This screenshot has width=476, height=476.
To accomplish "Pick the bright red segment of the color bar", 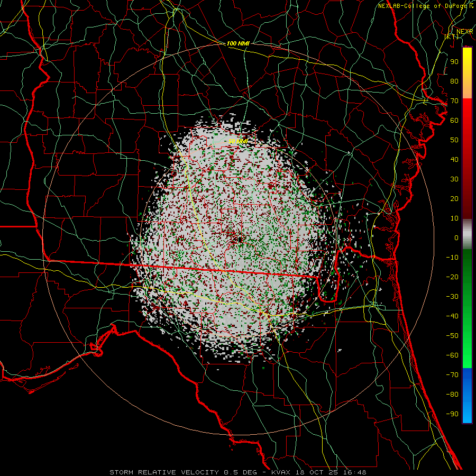I will [x=467, y=112].
